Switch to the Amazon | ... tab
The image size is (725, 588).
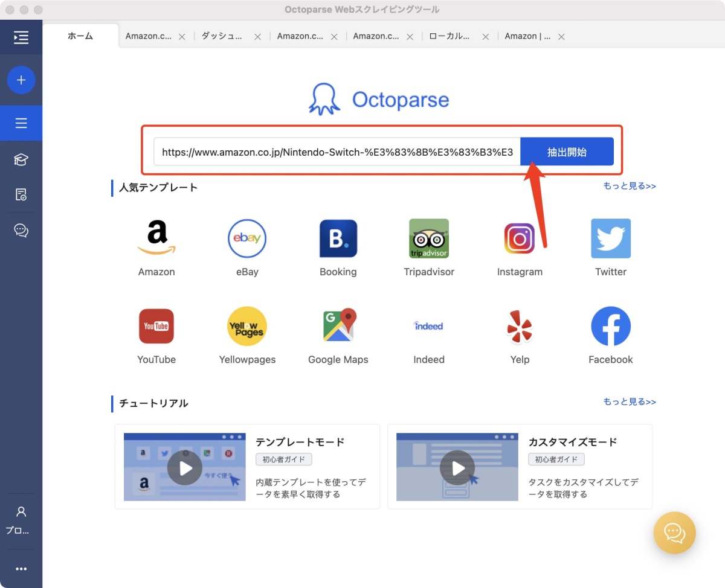[x=527, y=36]
